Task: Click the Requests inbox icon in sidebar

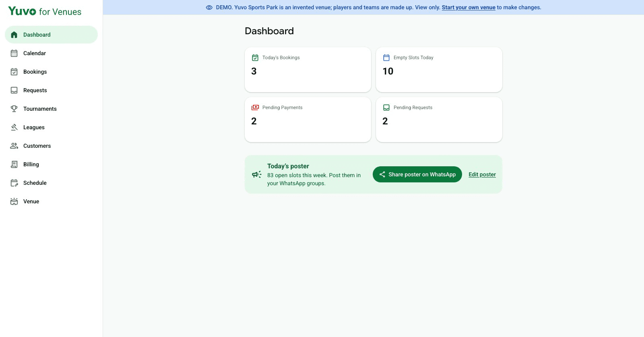Action: point(14,90)
